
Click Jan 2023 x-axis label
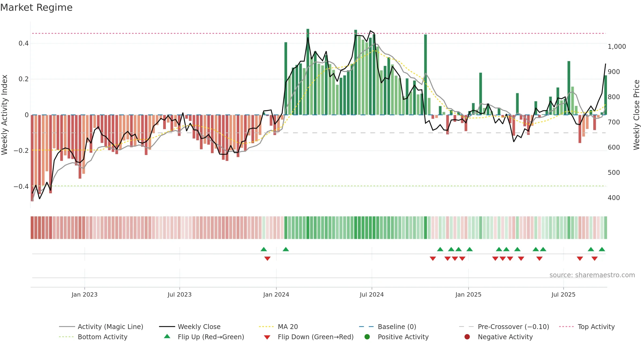pos(85,294)
